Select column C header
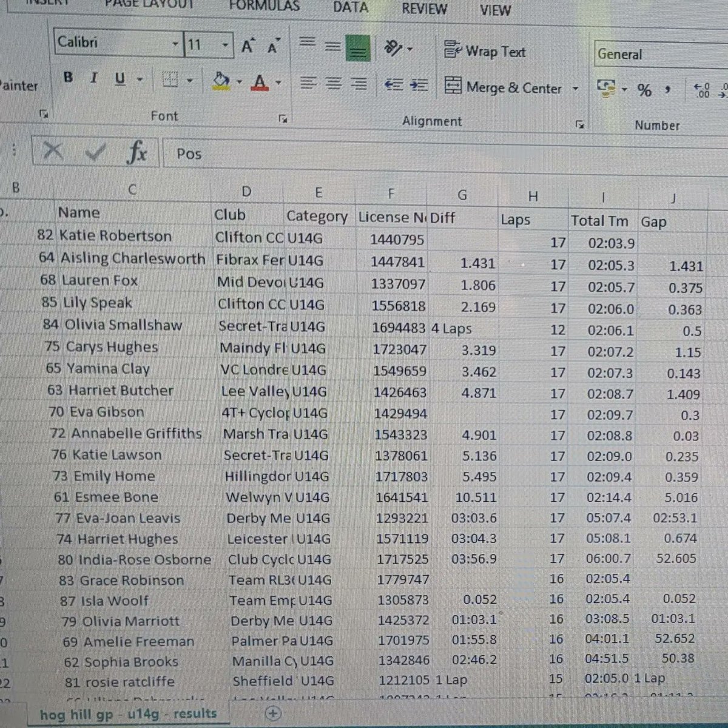 [x=132, y=190]
